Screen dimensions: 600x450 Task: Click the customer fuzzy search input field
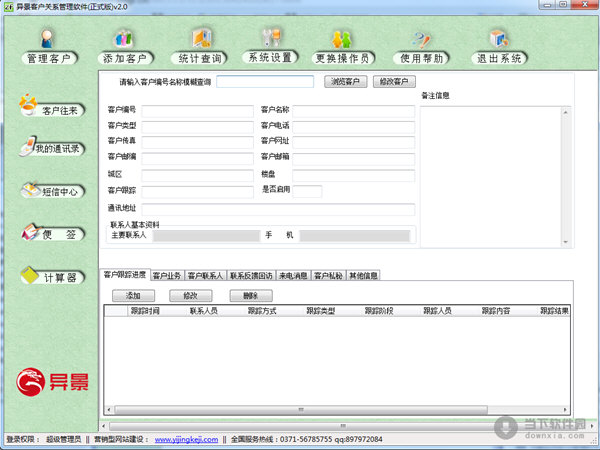pos(265,81)
